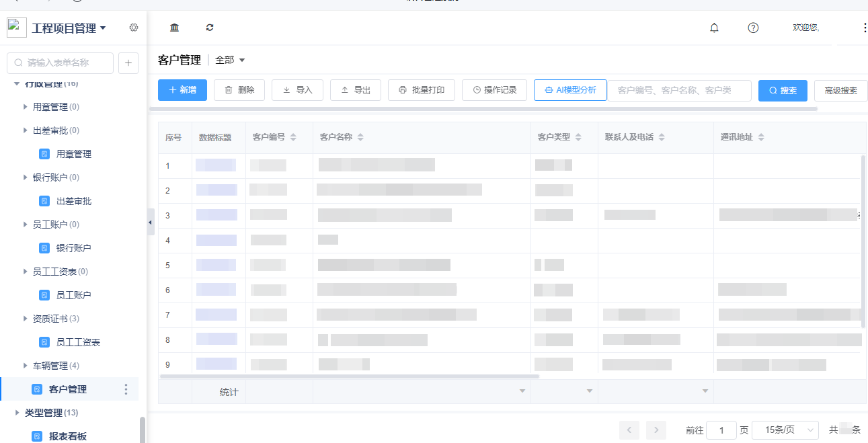The height and width of the screenshot is (443, 868).
Task: Click the bank building home icon
Action: coord(175,28)
